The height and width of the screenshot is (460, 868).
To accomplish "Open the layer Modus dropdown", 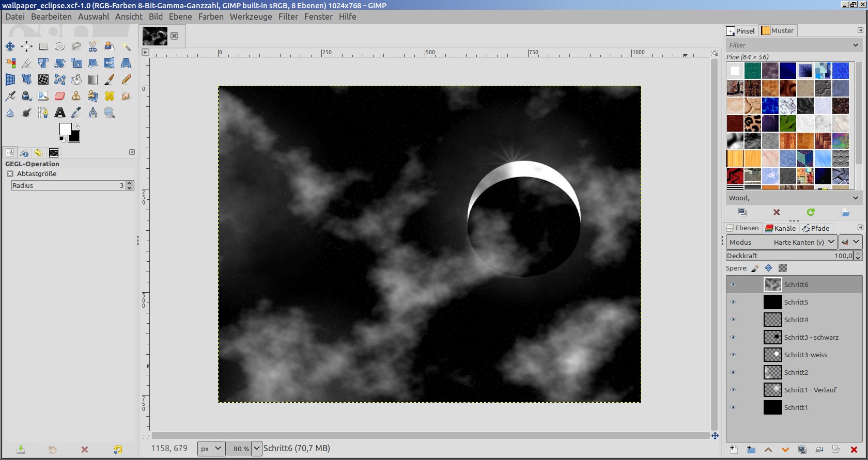I will tap(781, 242).
